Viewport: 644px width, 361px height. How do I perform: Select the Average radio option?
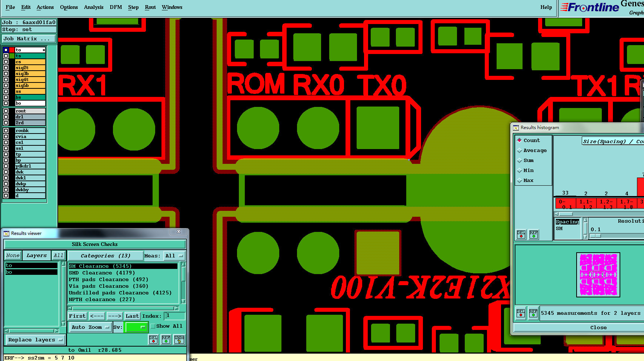pyautogui.click(x=520, y=151)
